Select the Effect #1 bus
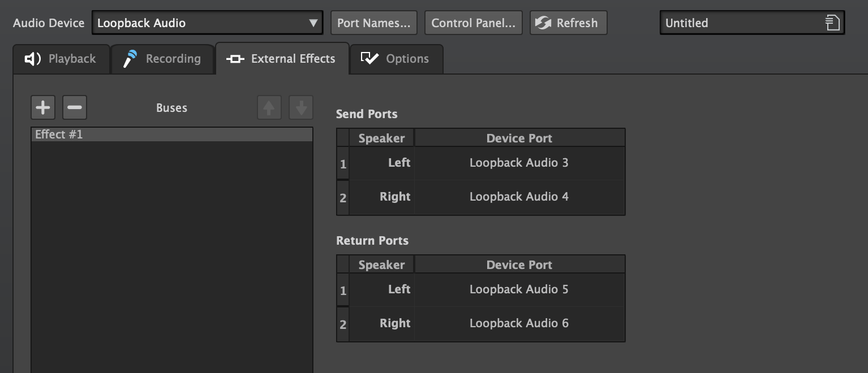The image size is (868, 373). pyautogui.click(x=171, y=135)
